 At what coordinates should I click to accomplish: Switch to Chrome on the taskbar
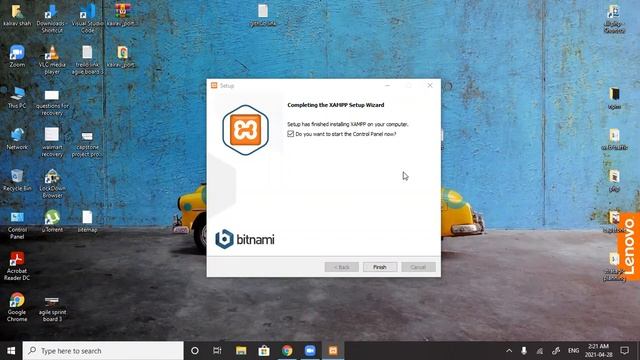(x=287, y=351)
